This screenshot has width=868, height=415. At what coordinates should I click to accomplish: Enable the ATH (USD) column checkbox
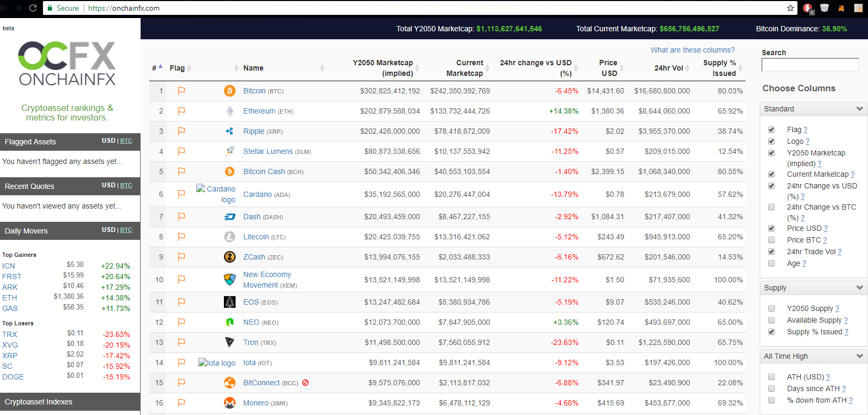pos(771,377)
